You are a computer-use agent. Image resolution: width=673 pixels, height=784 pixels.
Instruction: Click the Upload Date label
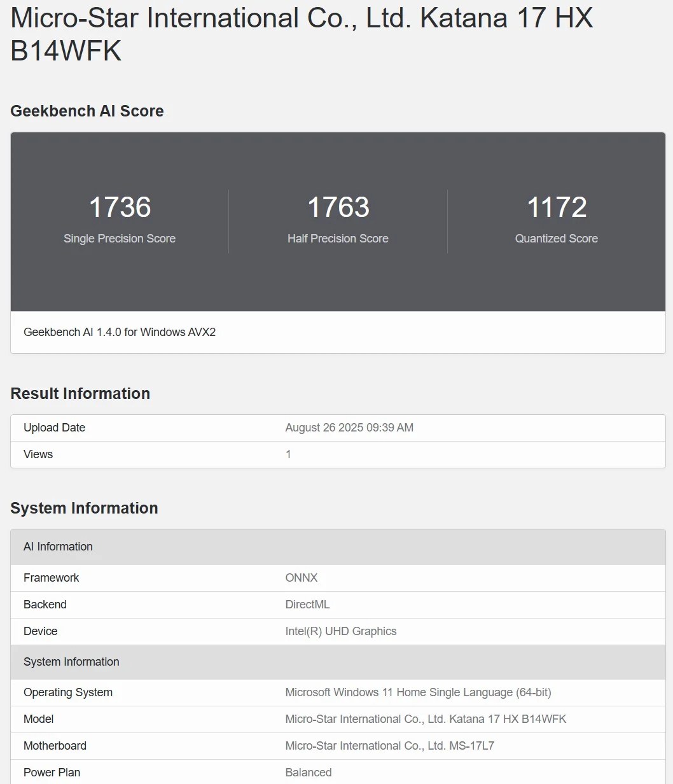[x=54, y=428]
